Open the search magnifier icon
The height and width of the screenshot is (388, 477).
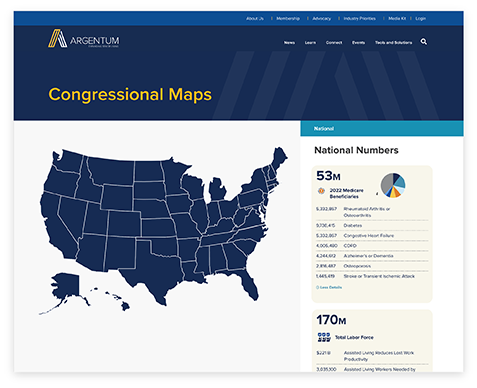pos(424,42)
